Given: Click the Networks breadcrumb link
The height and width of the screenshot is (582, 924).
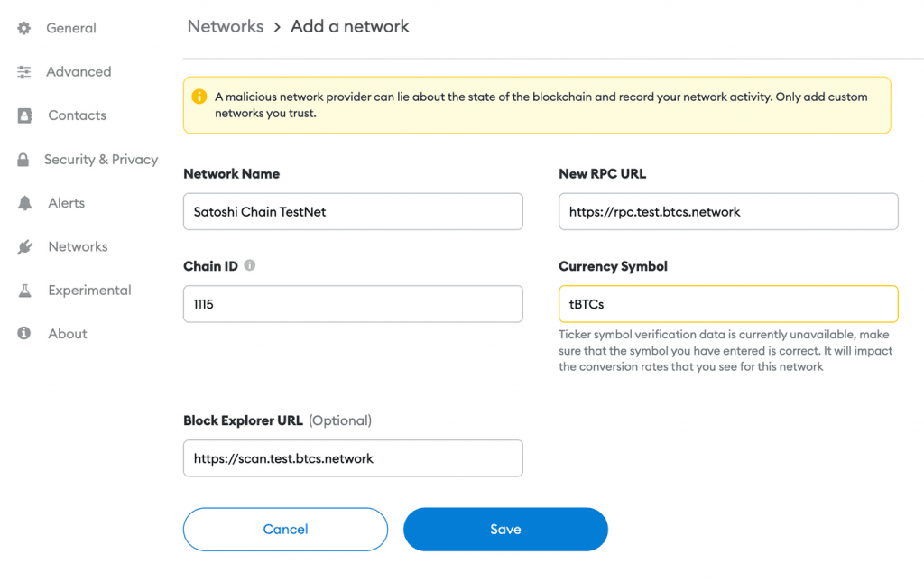Looking at the screenshot, I should [225, 26].
